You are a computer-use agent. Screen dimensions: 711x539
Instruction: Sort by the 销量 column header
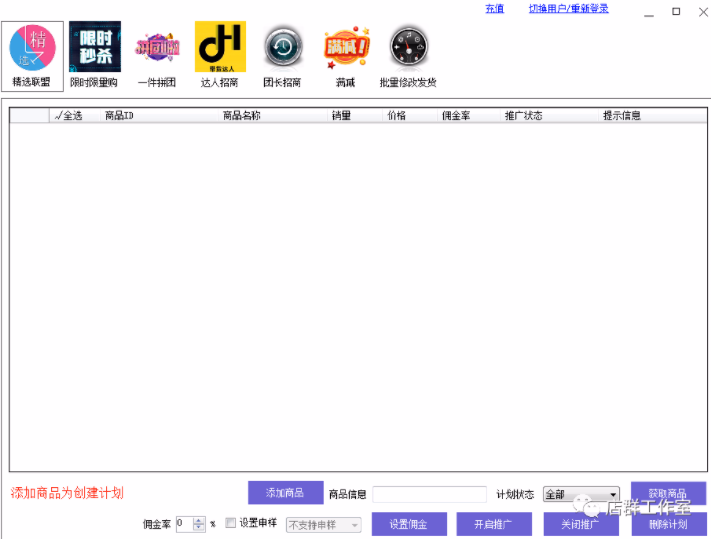(x=355, y=116)
